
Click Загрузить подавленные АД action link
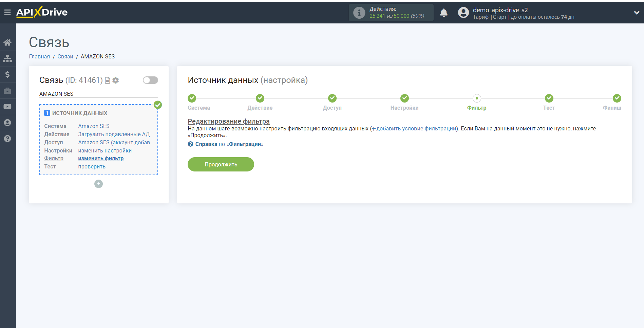pos(114,134)
